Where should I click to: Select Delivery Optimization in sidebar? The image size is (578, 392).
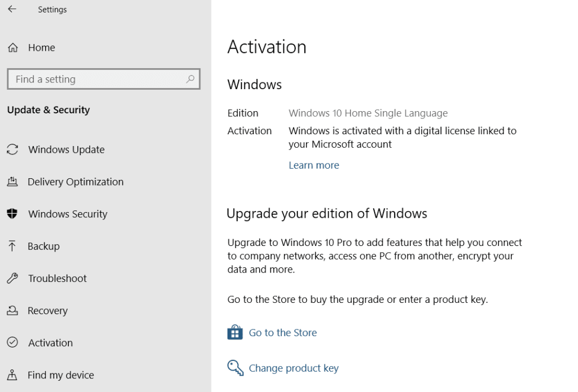[x=76, y=182]
